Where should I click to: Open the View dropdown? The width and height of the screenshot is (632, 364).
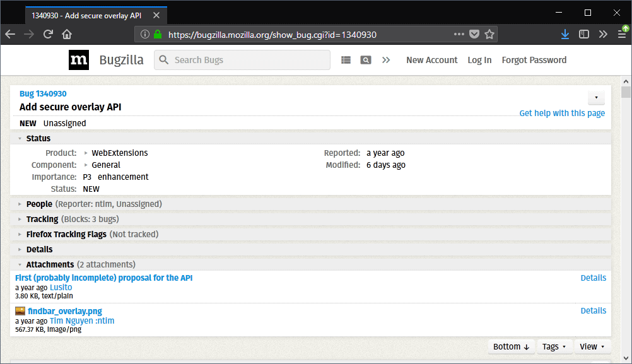click(x=592, y=346)
